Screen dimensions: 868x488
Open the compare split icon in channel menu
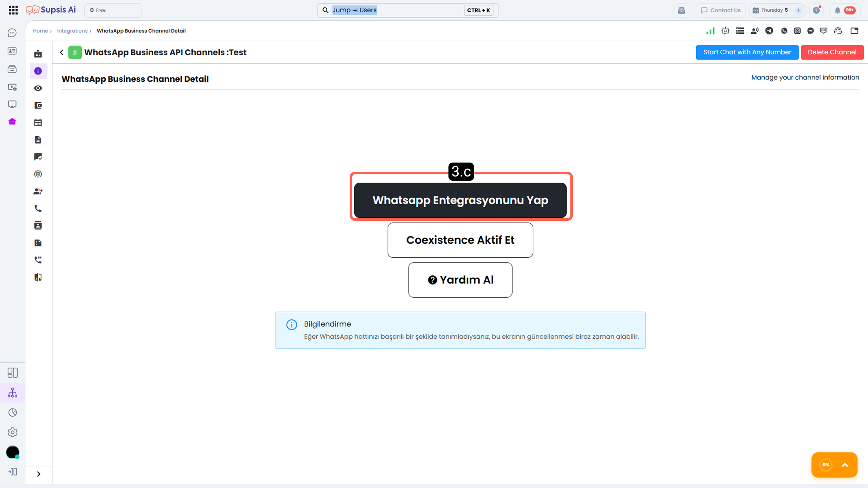point(38,277)
